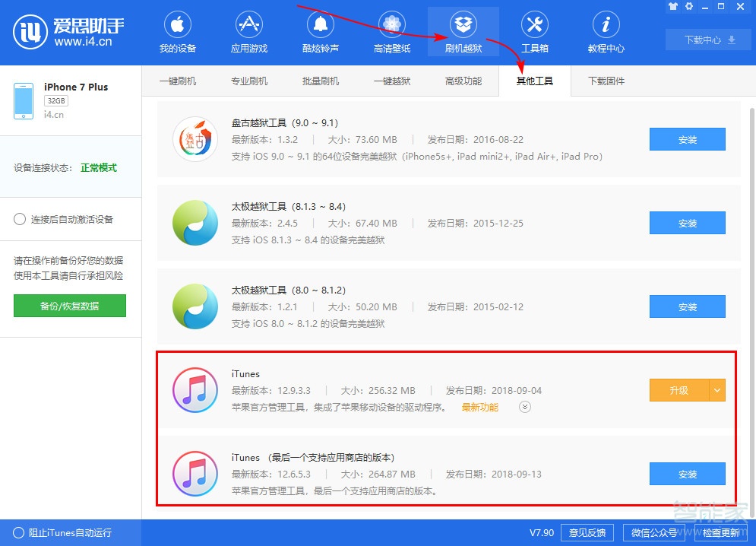Open the 工具箱 toolbox section
The image size is (756, 546).
point(534,30)
